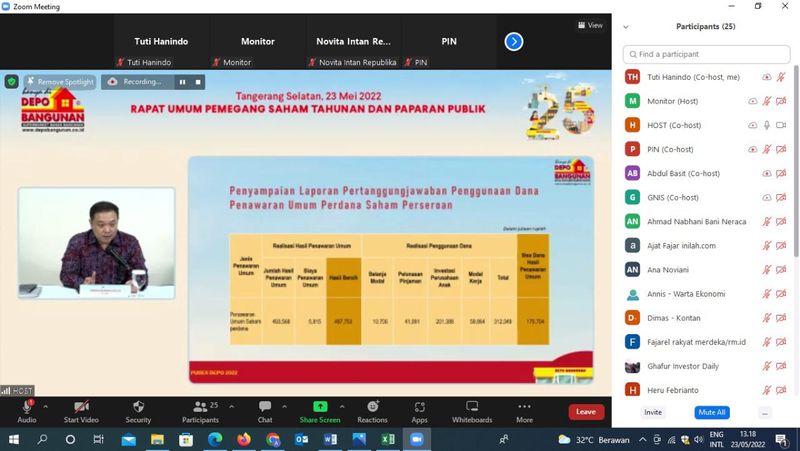This screenshot has height=451, width=800.
Task: Toggle Monitor (Host) video icon
Action: (x=781, y=101)
